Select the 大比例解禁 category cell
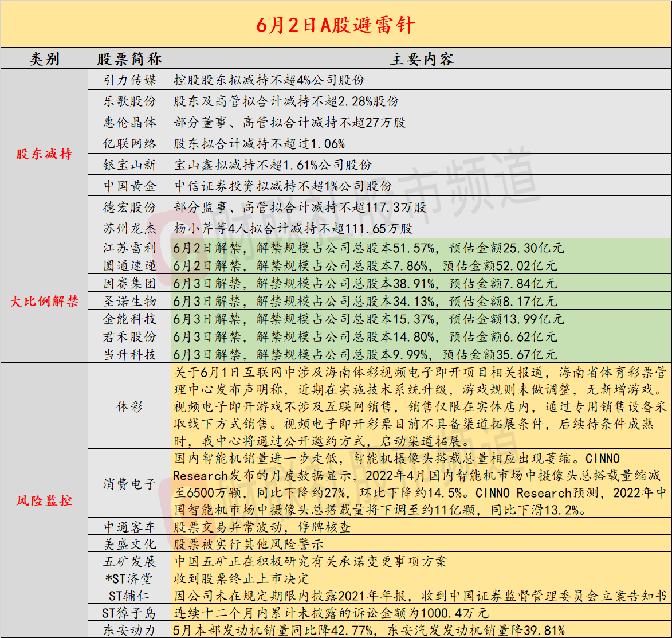 tap(44, 301)
